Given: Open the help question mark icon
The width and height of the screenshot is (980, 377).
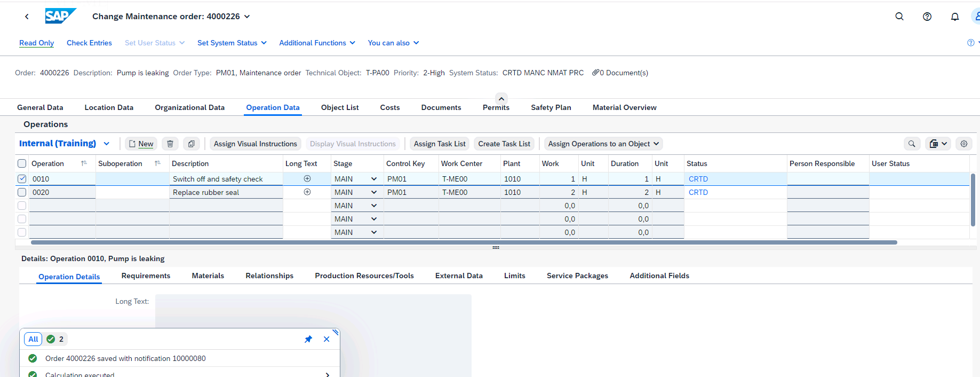Looking at the screenshot, I should click(927, 17).
